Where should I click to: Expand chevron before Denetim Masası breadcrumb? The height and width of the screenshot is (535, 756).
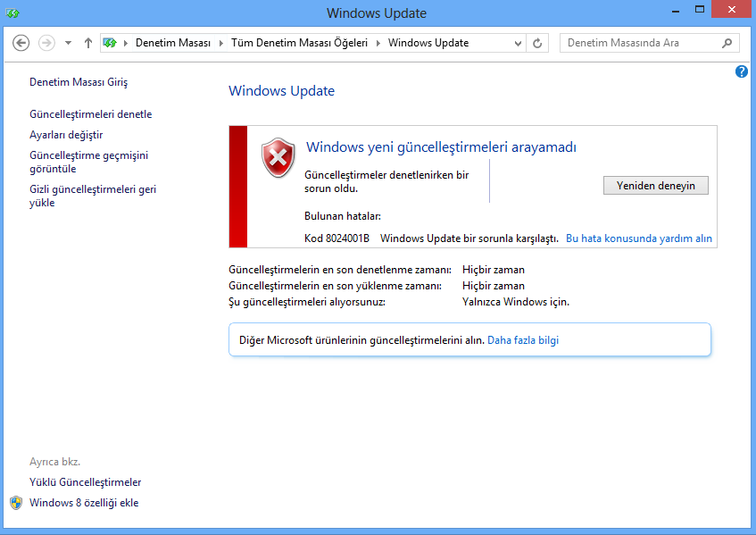tap(126, 43)
